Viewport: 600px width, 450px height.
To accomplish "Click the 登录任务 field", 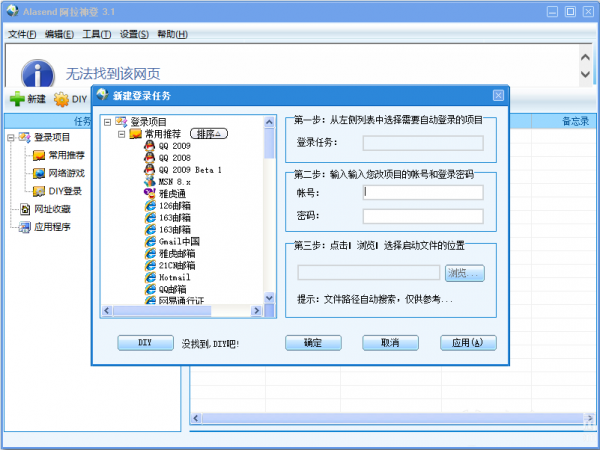I will [423, 143].
